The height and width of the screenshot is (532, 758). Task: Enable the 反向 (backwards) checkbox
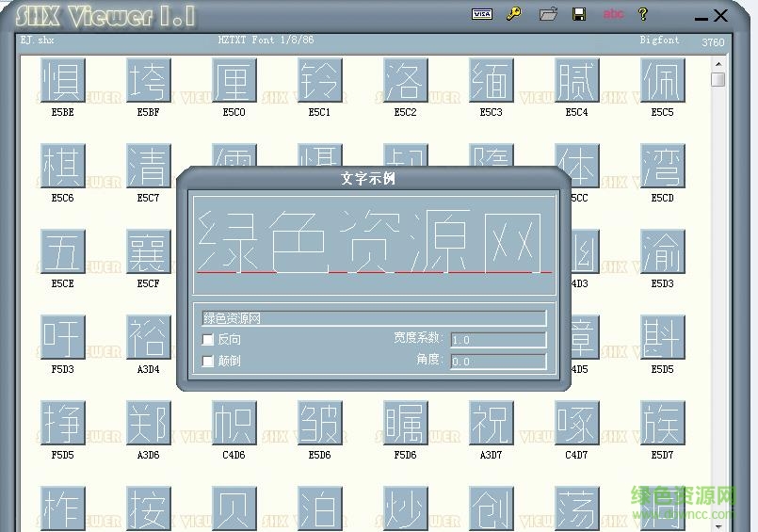[x=208, y=340]
